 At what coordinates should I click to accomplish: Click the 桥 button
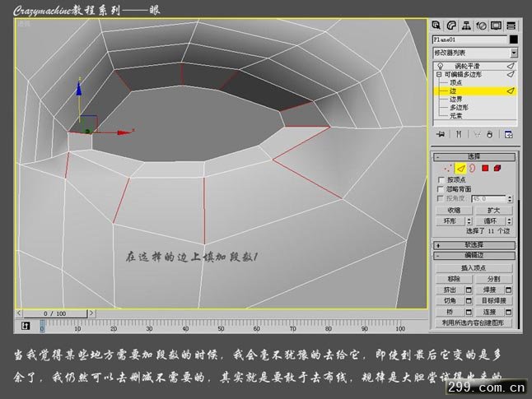click(450, 312)
